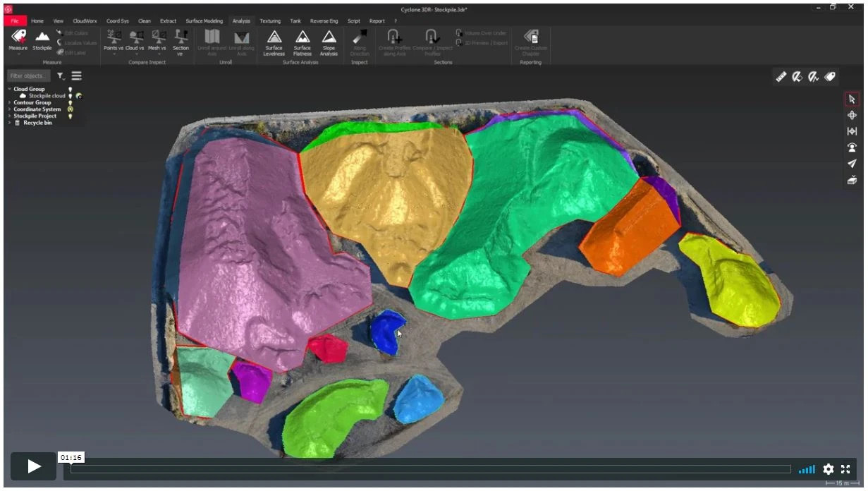This screenshot has height=491, width=868.
Task: Click the zoom-fit icon below the orbit icon
Action: pos(852,131)
